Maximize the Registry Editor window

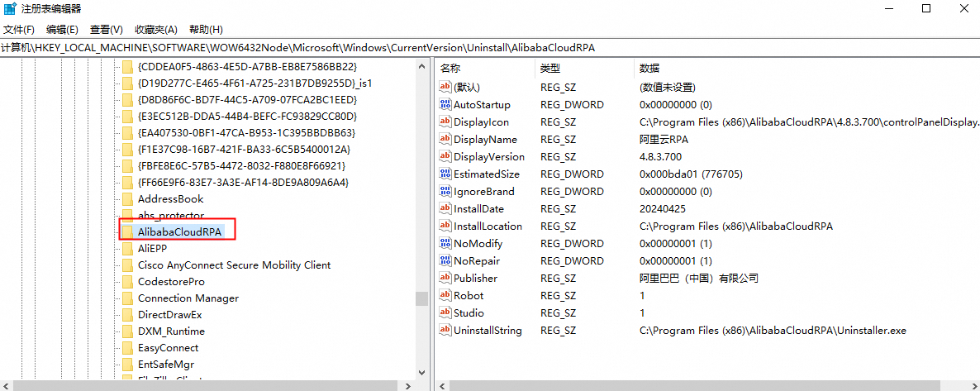point(926,9)
